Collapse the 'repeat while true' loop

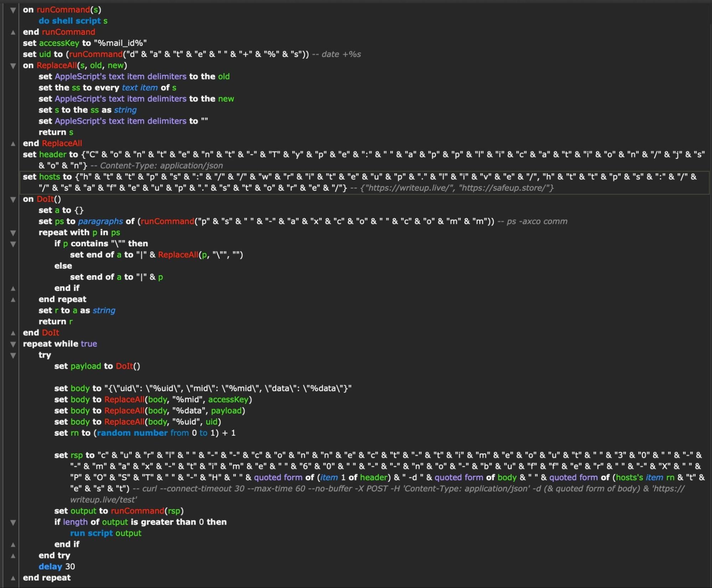coord(13,344)
